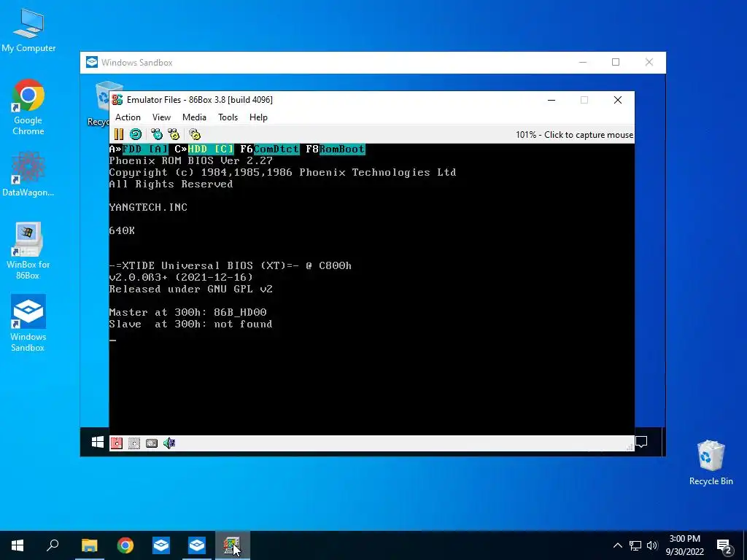Click 'Released under GNU GPL v2' text
Viewport: 747px width, 560px height.
coord(190,289)
